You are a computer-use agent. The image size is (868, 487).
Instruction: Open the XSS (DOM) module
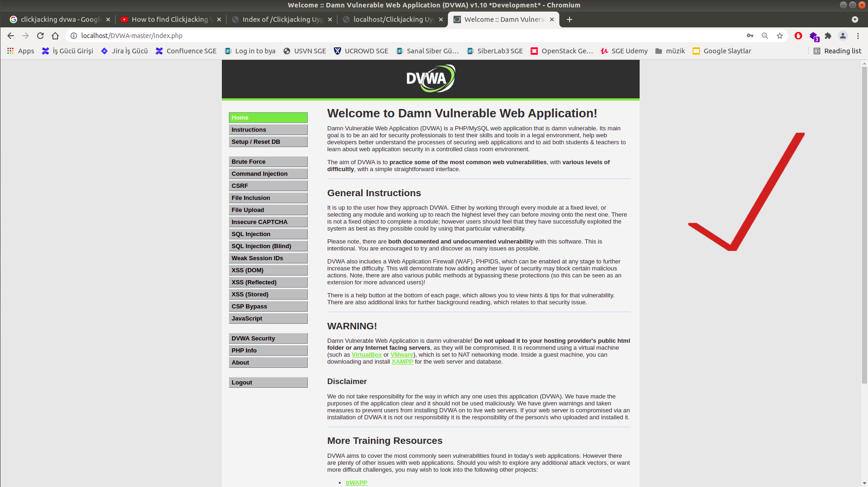[268, 270]
